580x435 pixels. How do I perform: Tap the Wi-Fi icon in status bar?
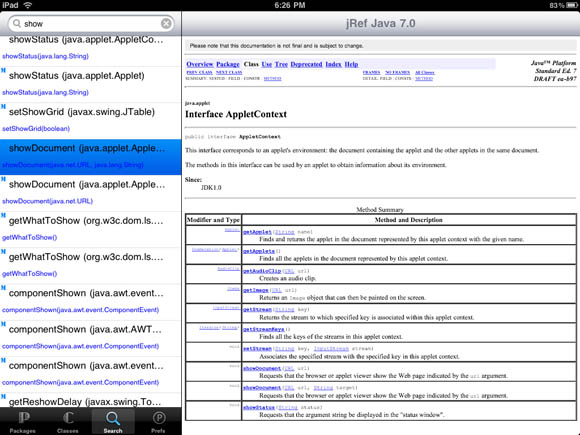(28, 5)
